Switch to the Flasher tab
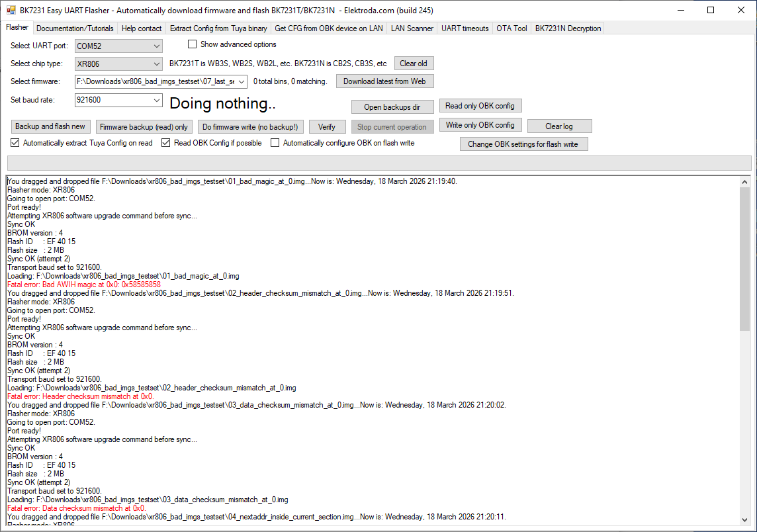757x532 pixels. (17, 28)
